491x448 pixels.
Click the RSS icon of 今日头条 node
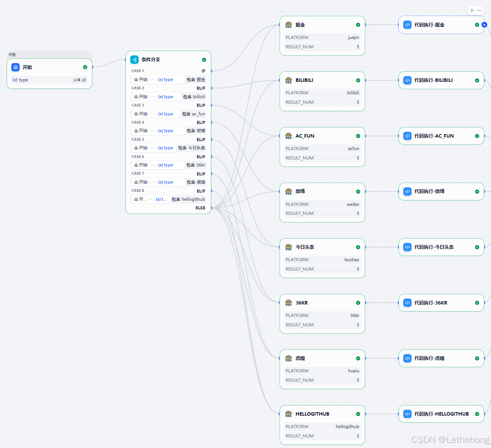tap(288, 247)
